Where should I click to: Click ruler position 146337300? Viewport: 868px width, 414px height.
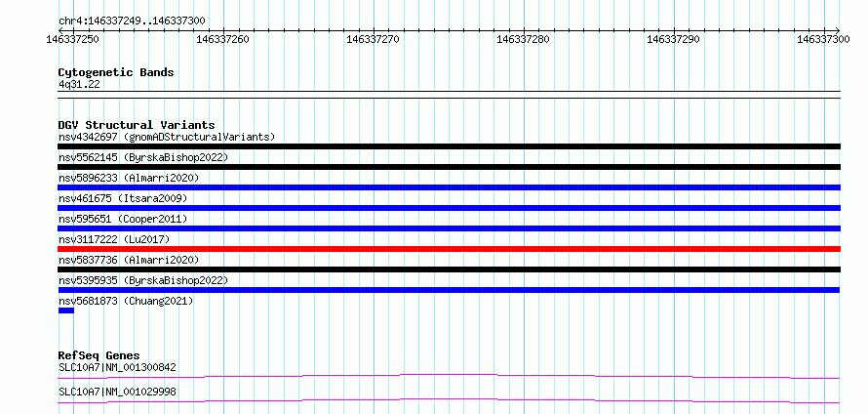824,39
